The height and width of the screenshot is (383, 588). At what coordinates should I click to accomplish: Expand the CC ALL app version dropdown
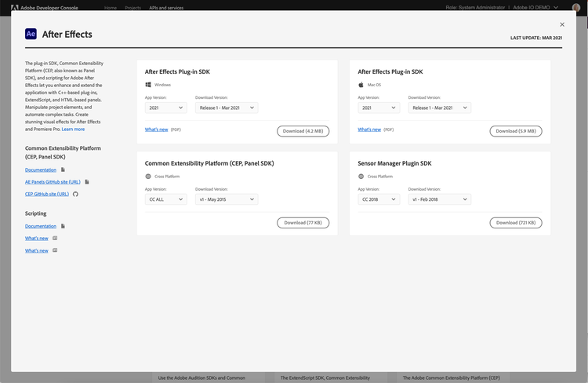[165, 199]
